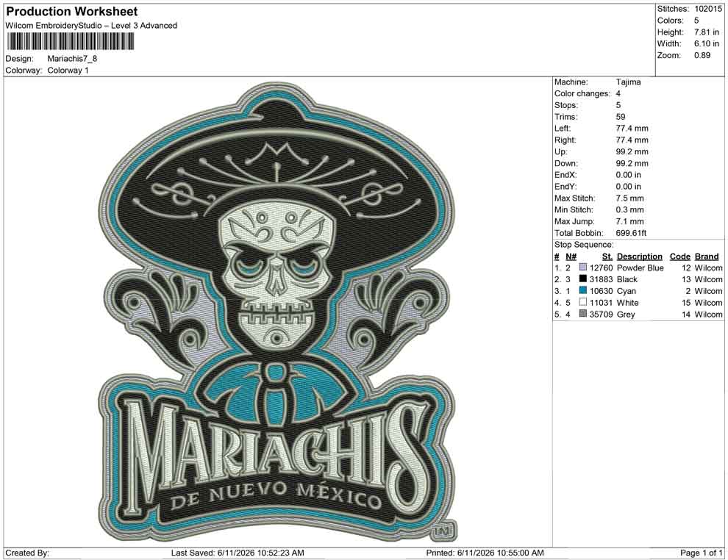The image size is (728, 560).
Task: Click the Machine value Tajima
Action: point(628,82)
